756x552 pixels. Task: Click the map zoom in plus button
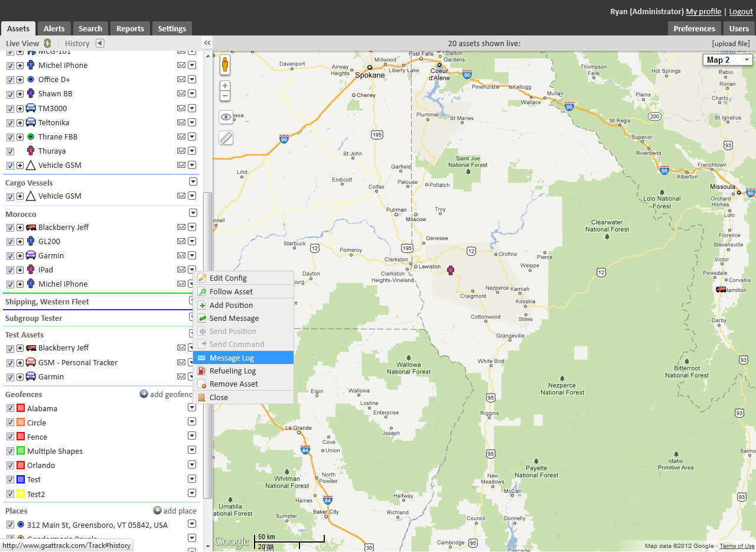[x=225, y=86]
